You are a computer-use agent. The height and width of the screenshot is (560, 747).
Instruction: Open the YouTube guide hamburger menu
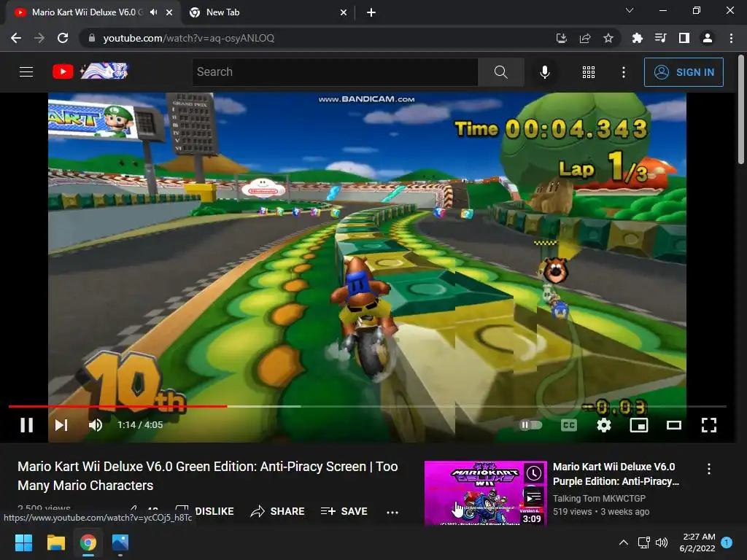pos(26,72)
